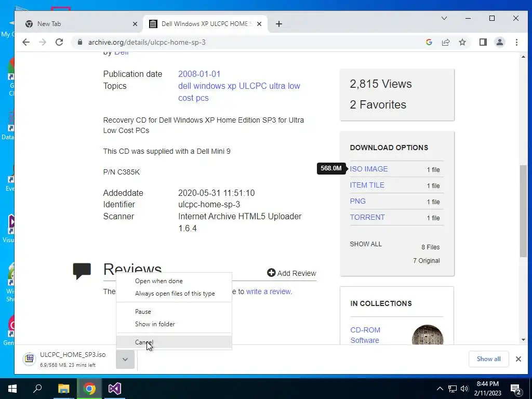Open the notification center icon
The width and height of the screenshot is (532, 399).
click(516, 390)
